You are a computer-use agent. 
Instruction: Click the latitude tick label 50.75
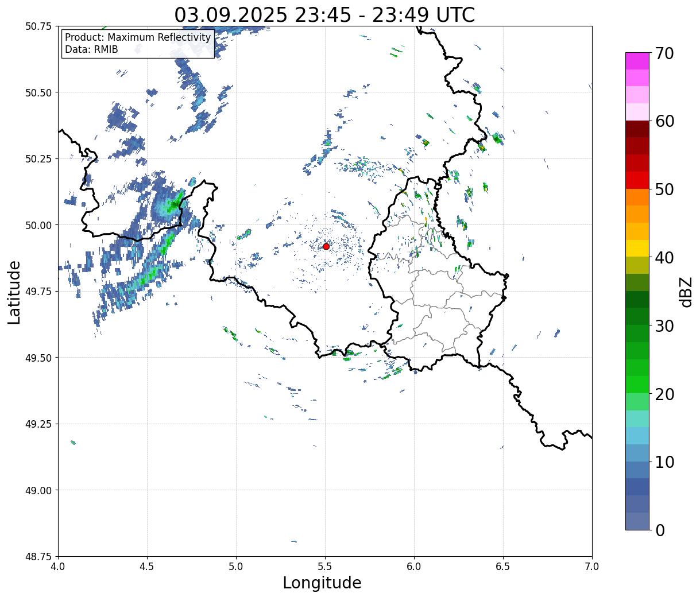pyautogui.click(x=38, y=26)
